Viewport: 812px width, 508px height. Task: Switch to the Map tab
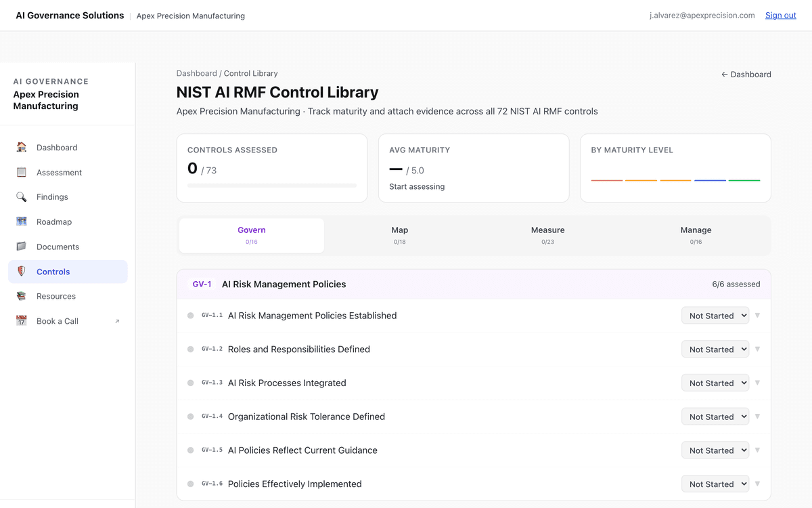click(400, 235)
